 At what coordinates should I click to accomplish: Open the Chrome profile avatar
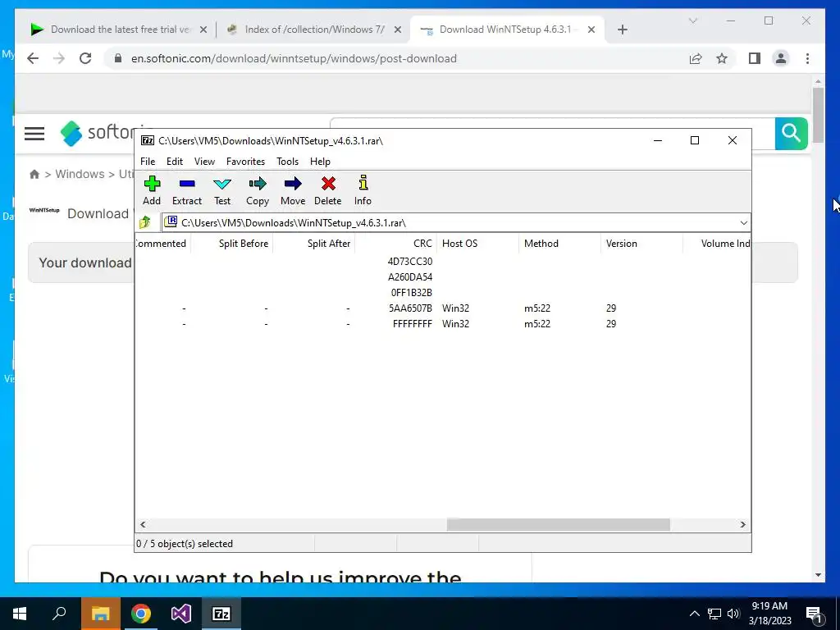[x=781, y=58]
